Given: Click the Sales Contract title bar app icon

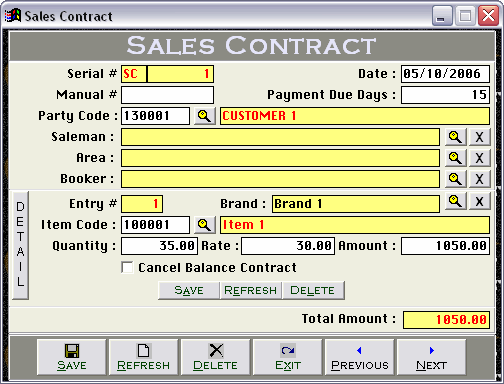Looking at the screenshot, I should coord(13,16).
